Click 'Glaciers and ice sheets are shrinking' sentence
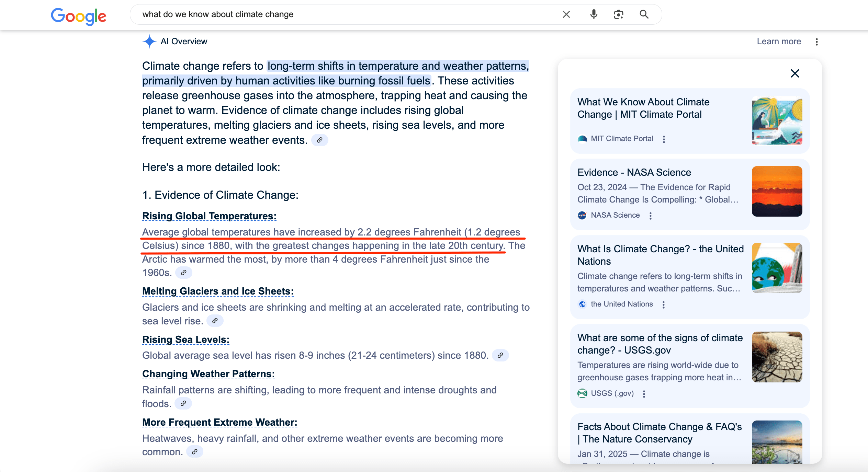The width and height of the screenshot is (868, 472). point(336,314)
